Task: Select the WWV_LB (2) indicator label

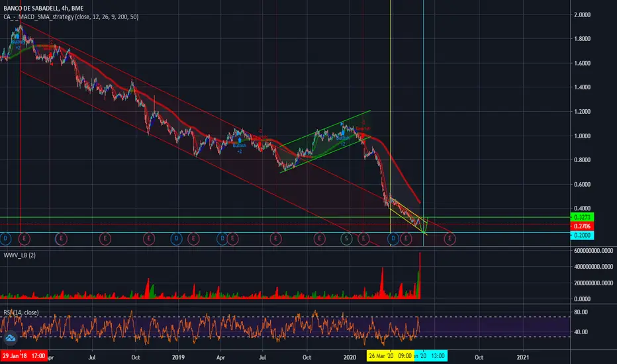Action: pyautogui.click(x=20, y=255)
